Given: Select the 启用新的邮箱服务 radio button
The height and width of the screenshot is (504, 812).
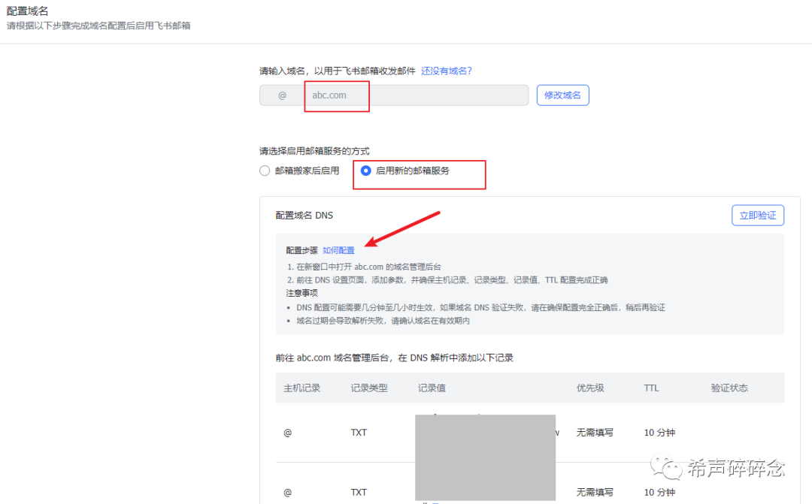Looking at the screenshot, I should (x=365, y=171).
